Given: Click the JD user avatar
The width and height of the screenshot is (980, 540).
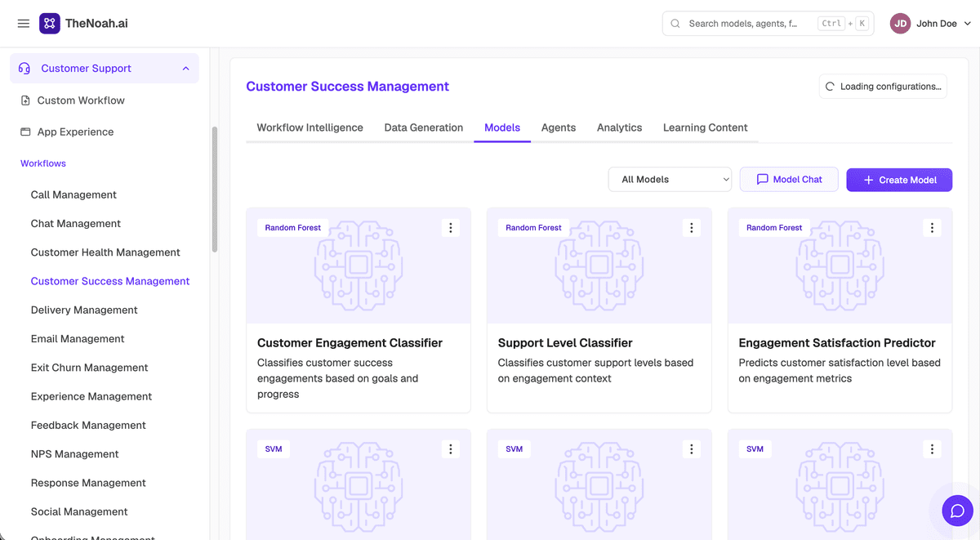Looking at the screenshot, I should [900, 24].
